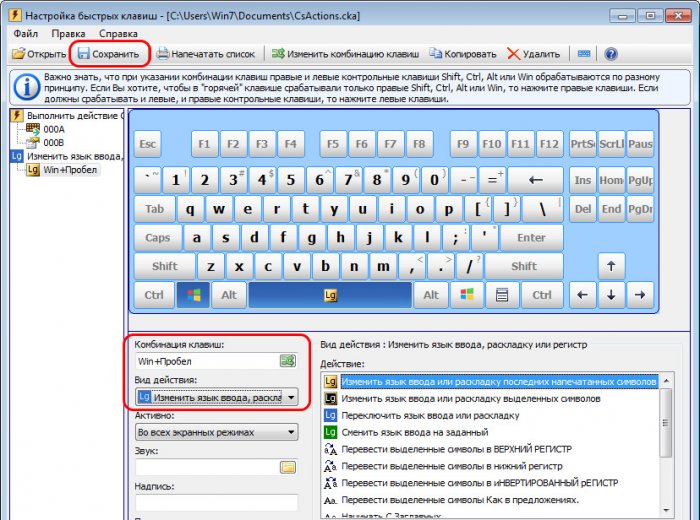Open the Файл menu
Screen dimensions: 700x520
[x=25, y=34]
